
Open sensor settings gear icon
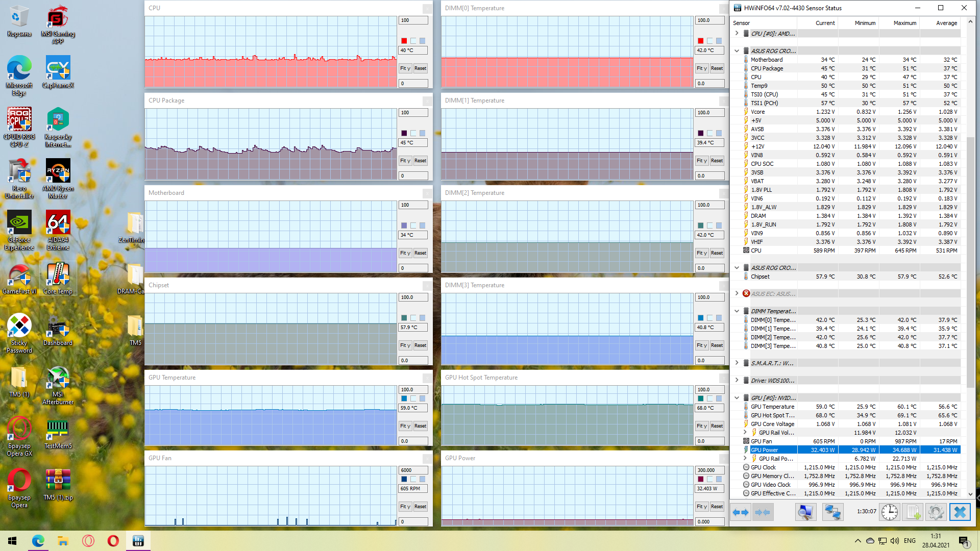coord(936,512)
